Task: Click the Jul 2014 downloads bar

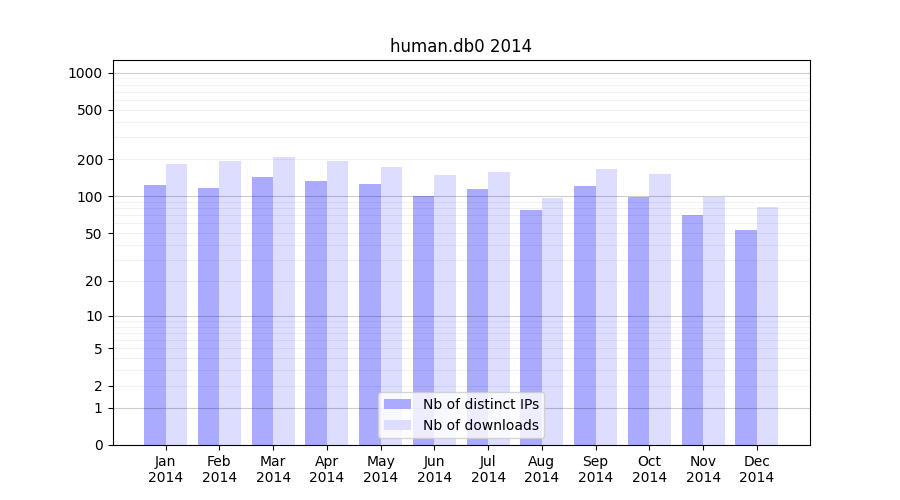Action: (499, 308)
